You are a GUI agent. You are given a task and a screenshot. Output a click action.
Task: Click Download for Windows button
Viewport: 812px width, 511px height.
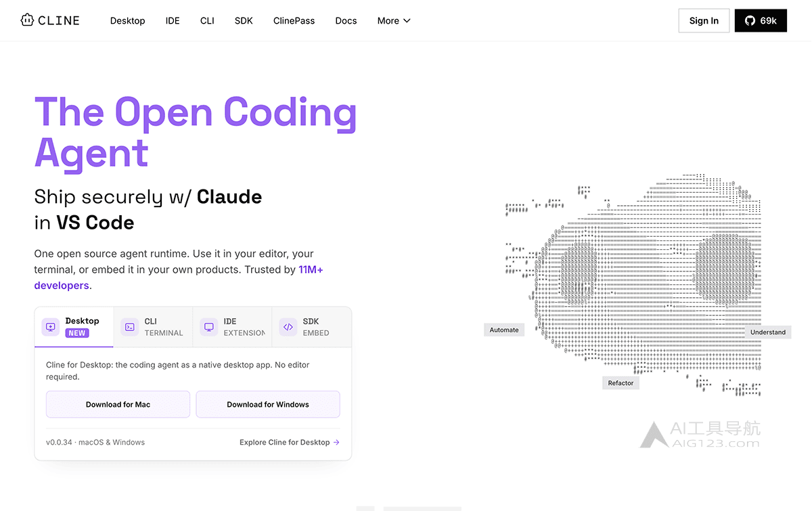pos(268,404)
